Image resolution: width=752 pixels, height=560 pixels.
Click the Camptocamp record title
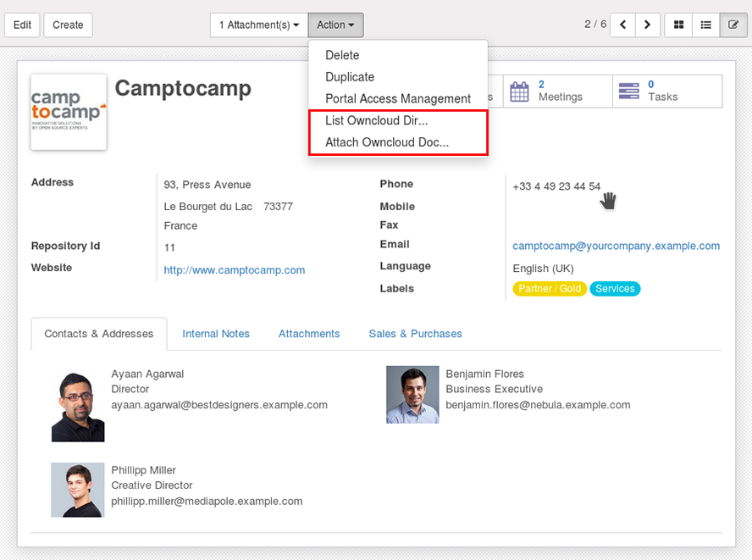(x=183, y=88)
